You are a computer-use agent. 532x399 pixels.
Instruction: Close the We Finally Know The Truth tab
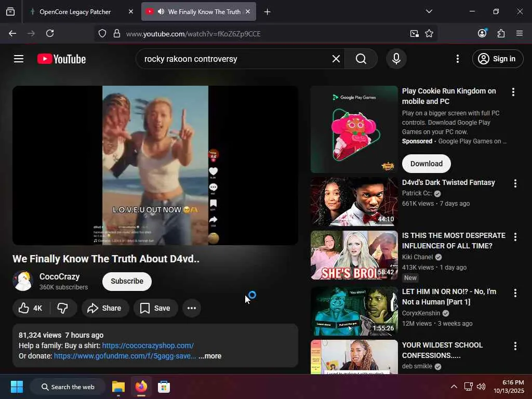point(248,11)
